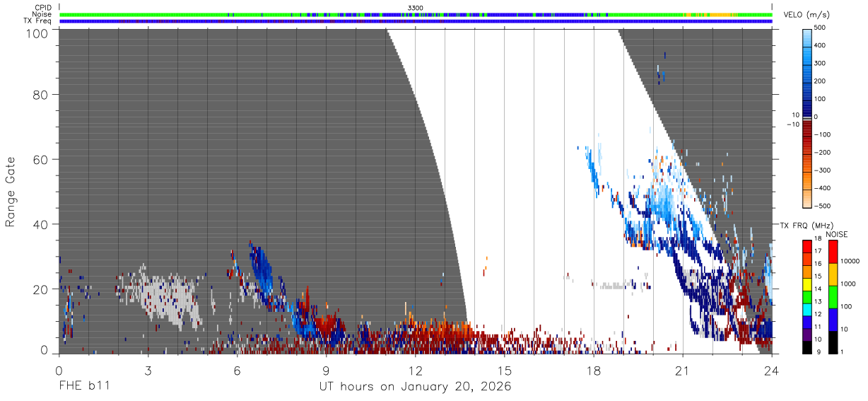Click the 21 UT hour tick label
This screenshot has height=401, width=868.
(x=682, y=371)
